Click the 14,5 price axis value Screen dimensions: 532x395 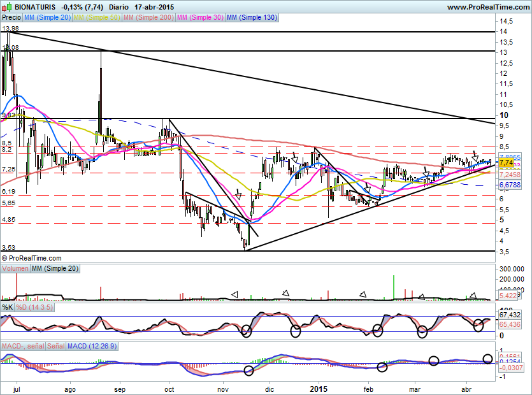(507, 22)
